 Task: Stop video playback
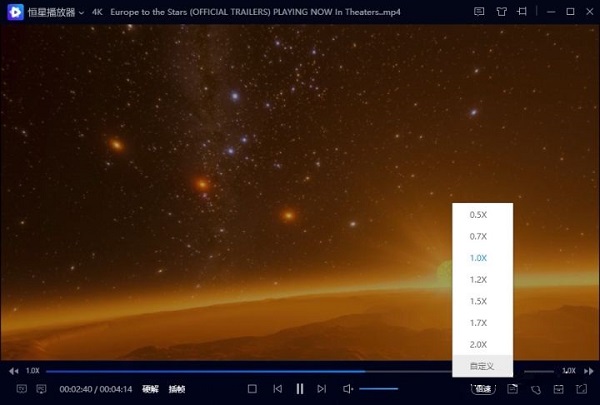click(252, 388)
